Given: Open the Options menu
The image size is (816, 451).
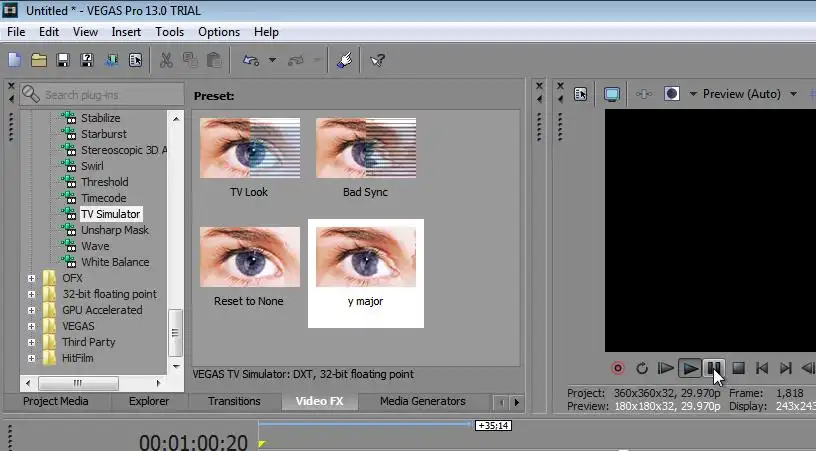Looking at the screenshot, I should (x=219, y=32).
